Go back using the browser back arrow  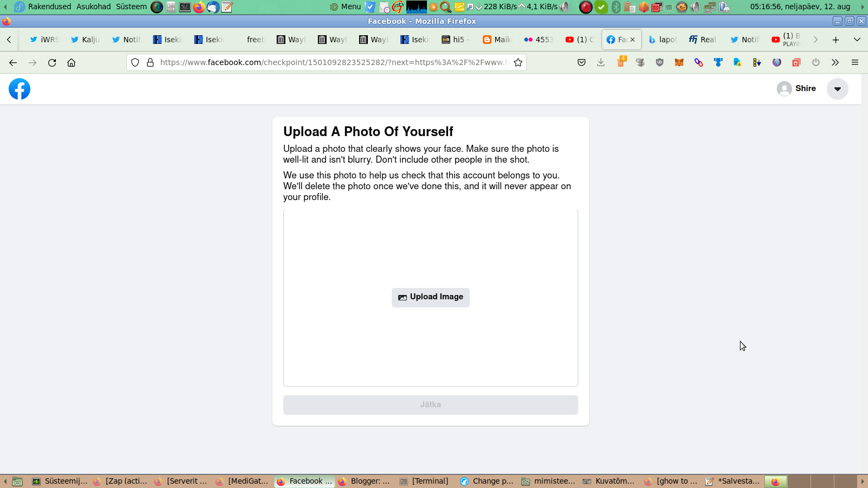[13, 62]
